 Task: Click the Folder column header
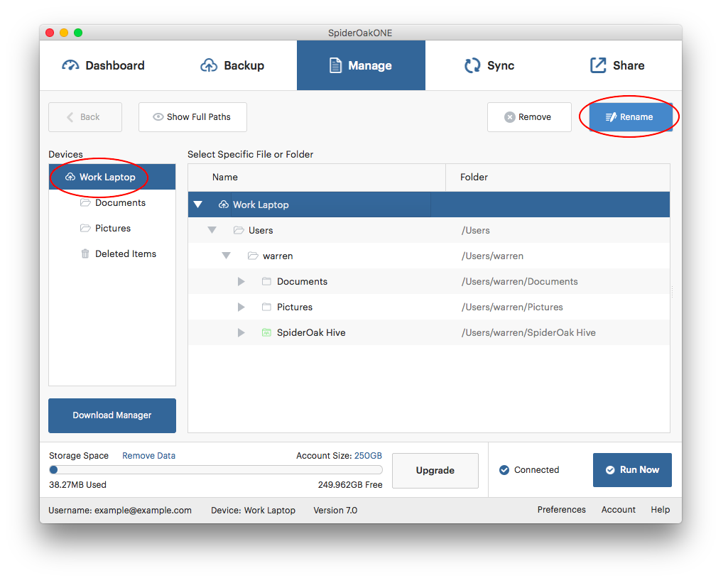[x=558, y=178]
